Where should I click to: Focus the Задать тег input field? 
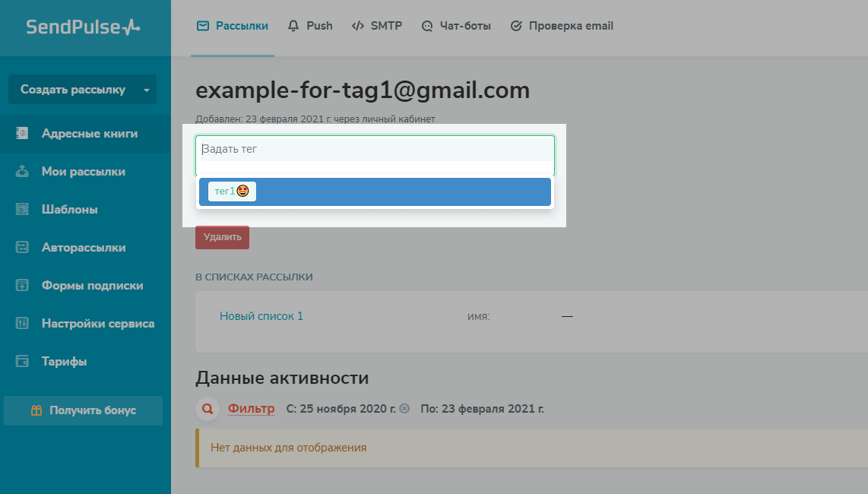tap(375, 149)
